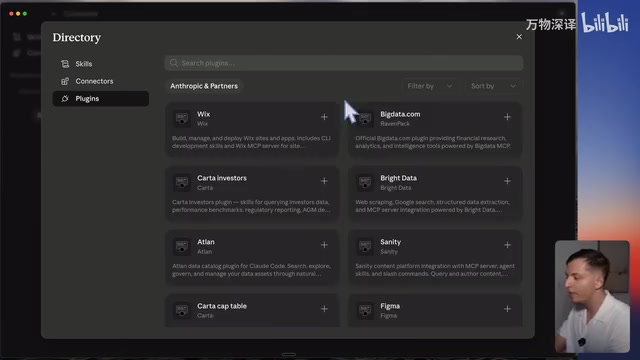Screen dimensions: 640x360
Task: Click the Bright Data logo icon
Action: (x=365, y=182)
